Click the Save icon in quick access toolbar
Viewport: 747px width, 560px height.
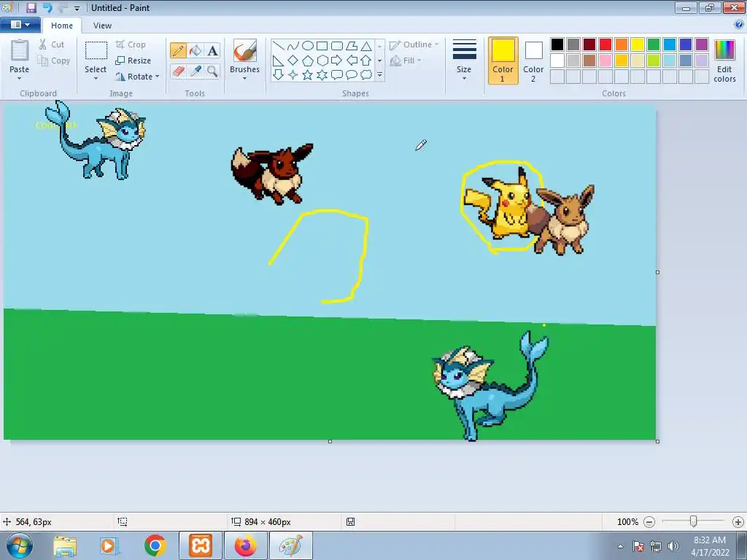click(31, 7)
